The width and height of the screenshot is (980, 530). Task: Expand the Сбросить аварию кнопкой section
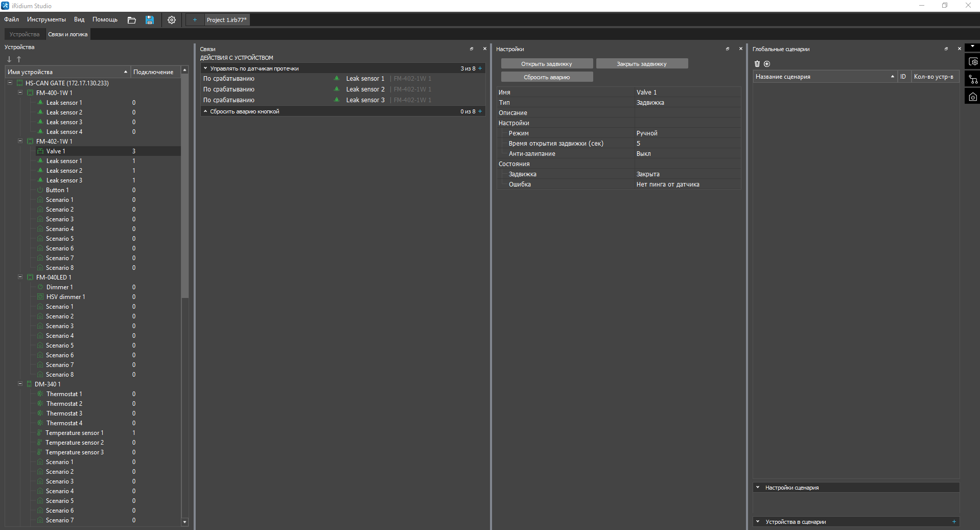pos(205,111)
